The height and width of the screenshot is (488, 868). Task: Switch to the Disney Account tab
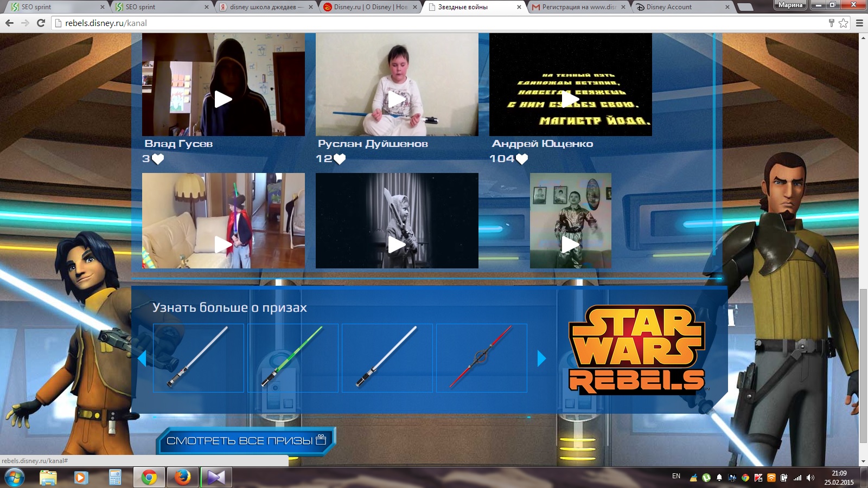coord(682,7)
